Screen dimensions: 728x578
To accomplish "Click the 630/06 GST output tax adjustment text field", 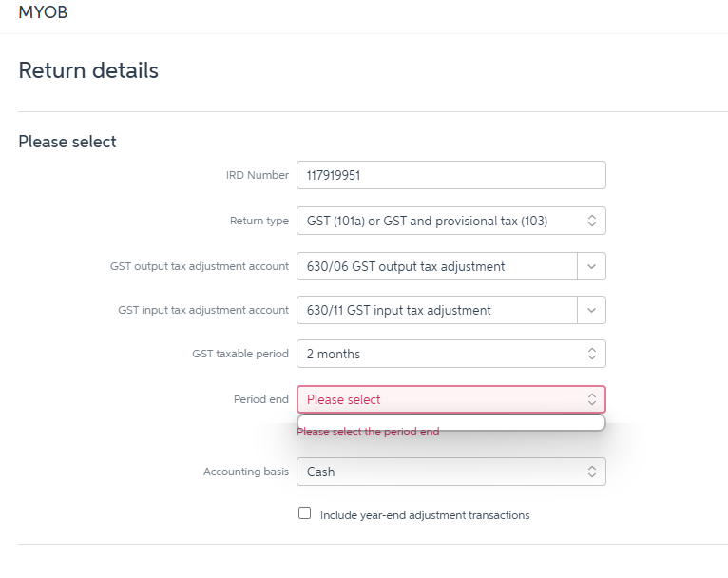I will [436, 267].
